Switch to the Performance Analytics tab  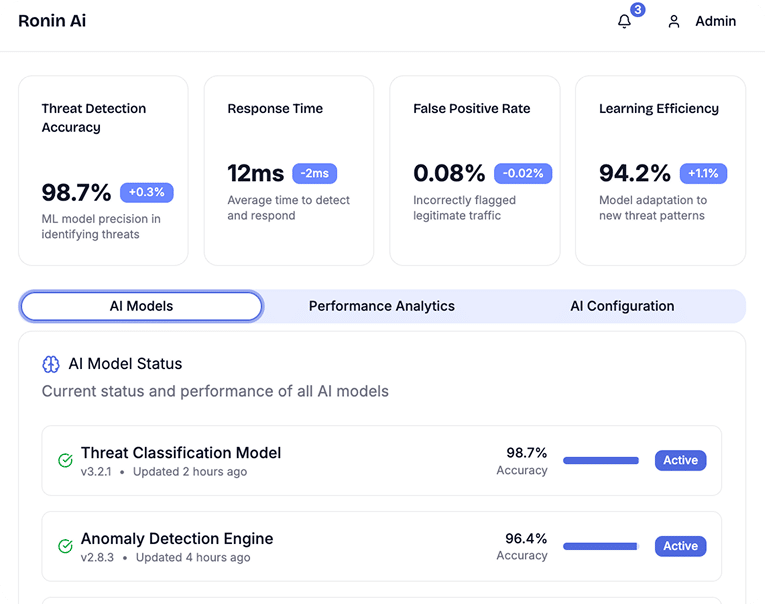pyautogui.click(x=381, y=306)
